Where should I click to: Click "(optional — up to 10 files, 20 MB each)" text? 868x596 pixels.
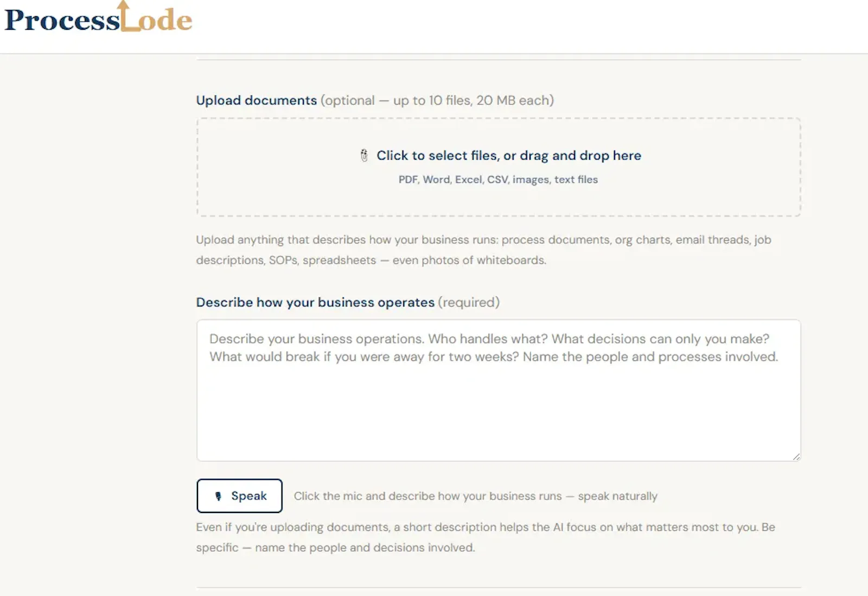pyautogui.click(x=437, y=100)
